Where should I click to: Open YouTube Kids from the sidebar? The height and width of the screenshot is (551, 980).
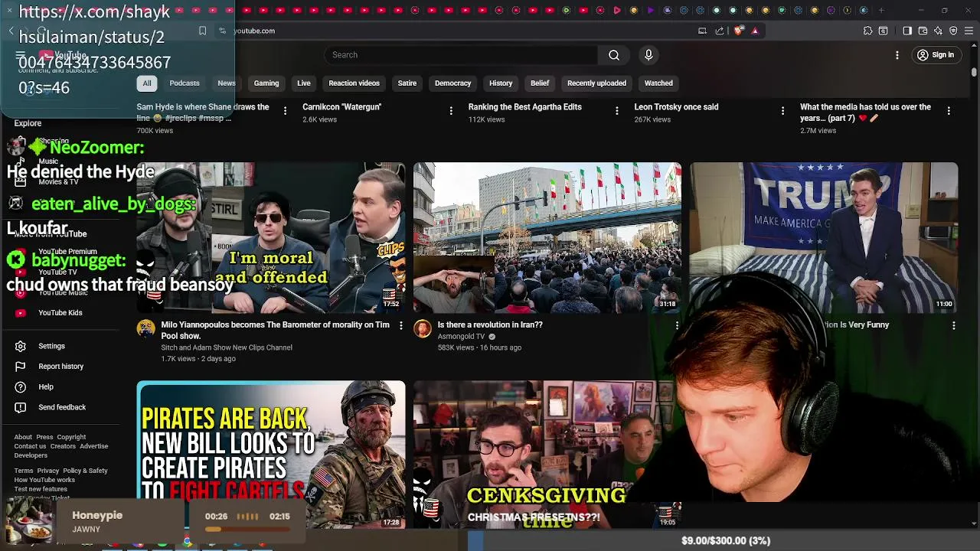[x=60, y=313]
